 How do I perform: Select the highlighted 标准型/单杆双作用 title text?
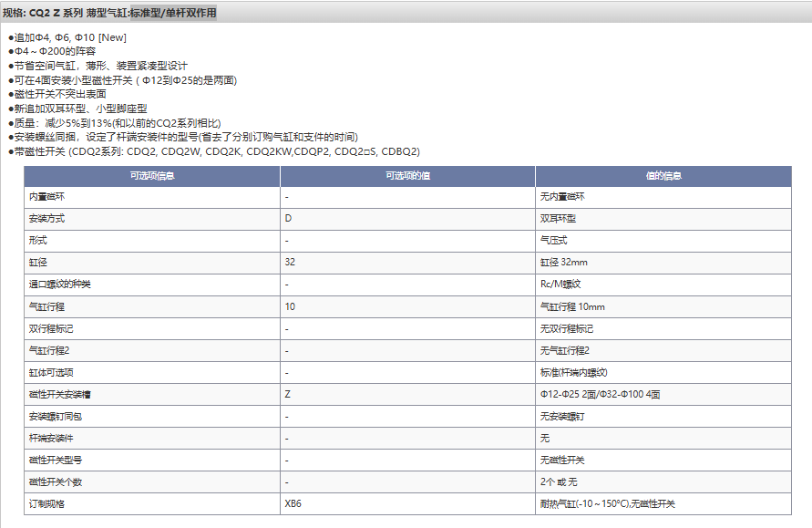pyautogui.click(x=173, y=13)
